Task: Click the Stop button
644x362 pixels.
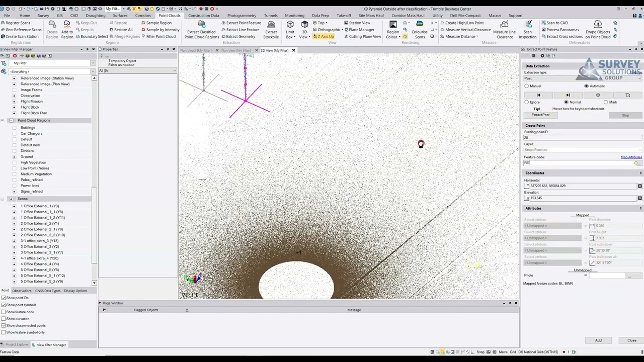Action: [625, 115]
